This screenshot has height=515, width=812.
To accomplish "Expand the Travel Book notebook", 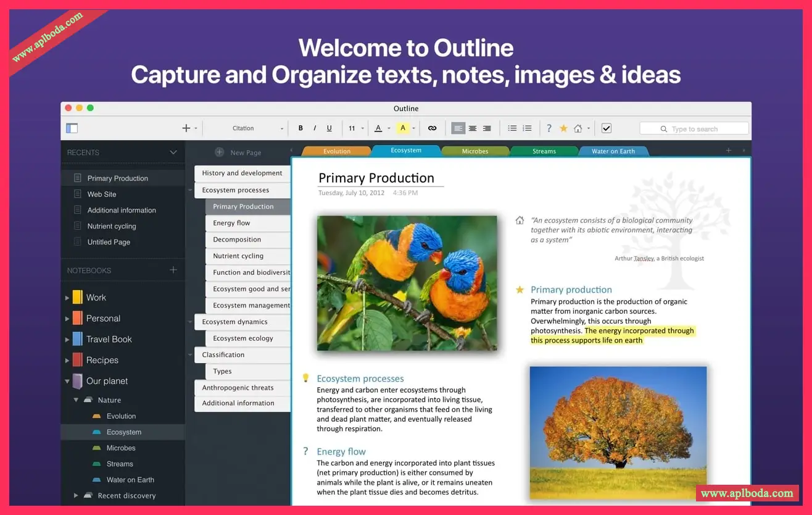I will tap(67, 340).
